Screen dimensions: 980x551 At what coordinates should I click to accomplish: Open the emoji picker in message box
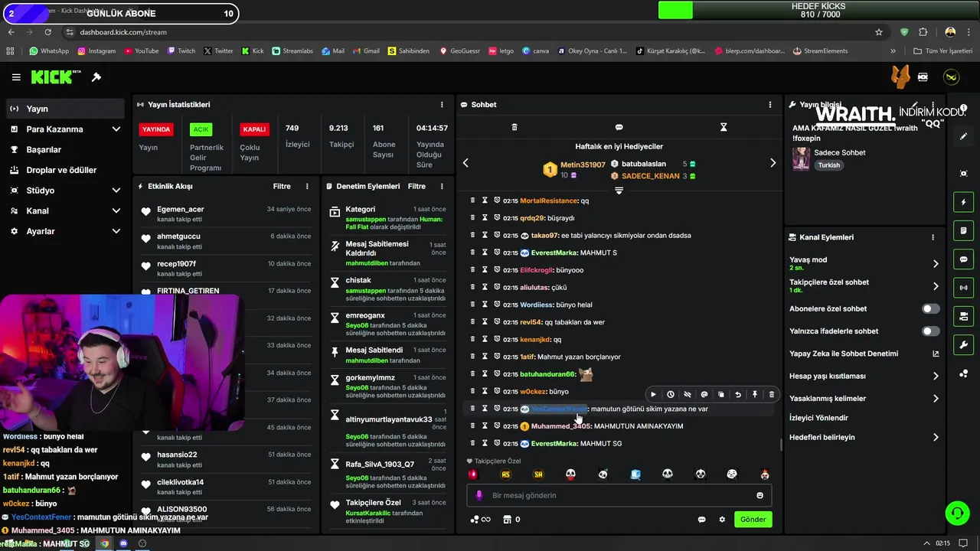pos(759,495)
